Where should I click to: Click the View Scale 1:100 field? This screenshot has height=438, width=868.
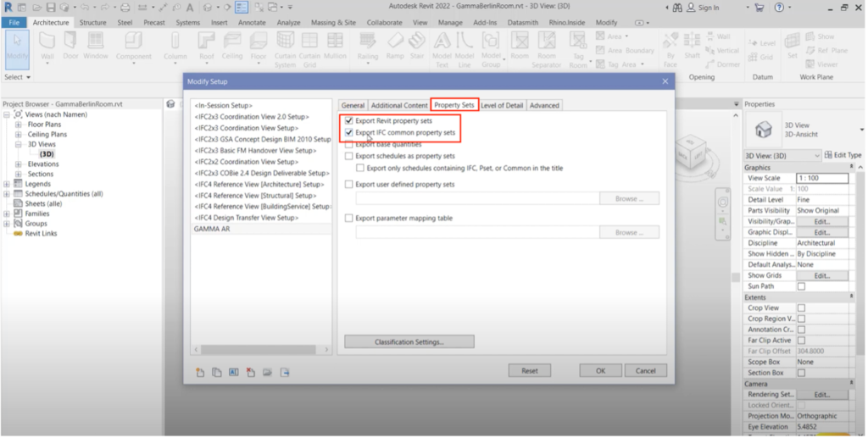coord(822,178)
